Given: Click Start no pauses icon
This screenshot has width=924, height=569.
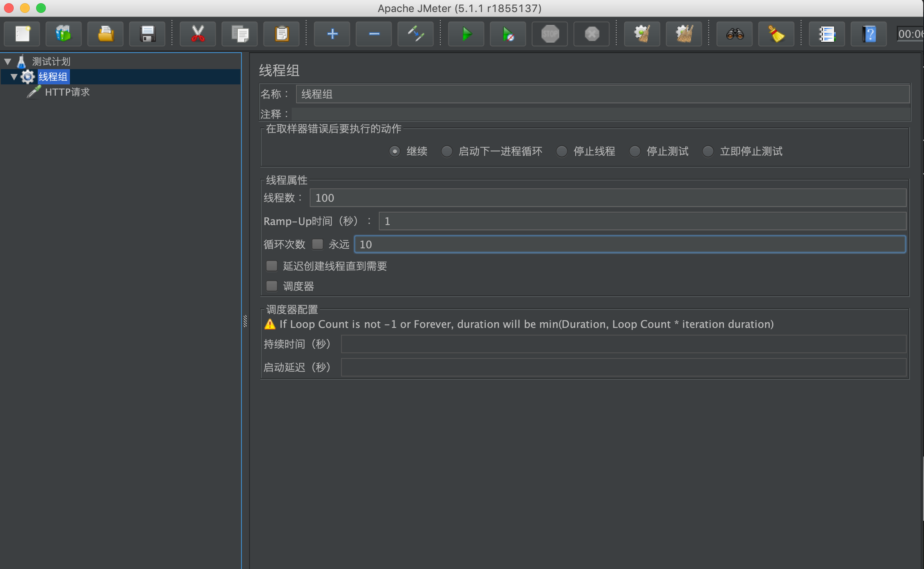Looking at the screenshot, I should 508,34.
